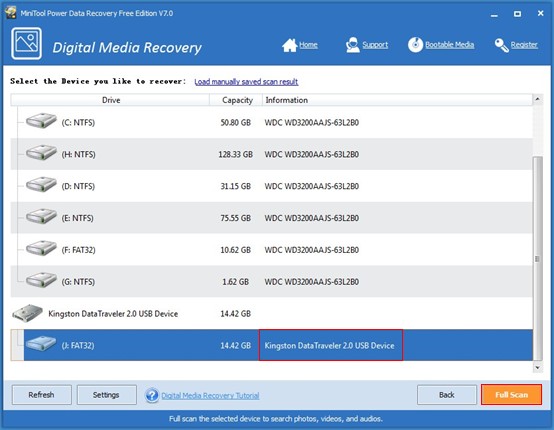Click the 128.33 GB capacity cell

[x=236, y=154]
